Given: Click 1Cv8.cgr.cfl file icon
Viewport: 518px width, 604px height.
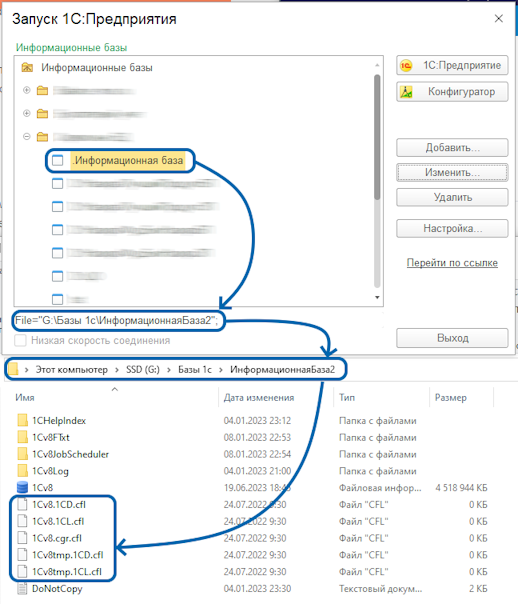Looking at the screenshot, I should pyautogui.click(x=22, y=538).
